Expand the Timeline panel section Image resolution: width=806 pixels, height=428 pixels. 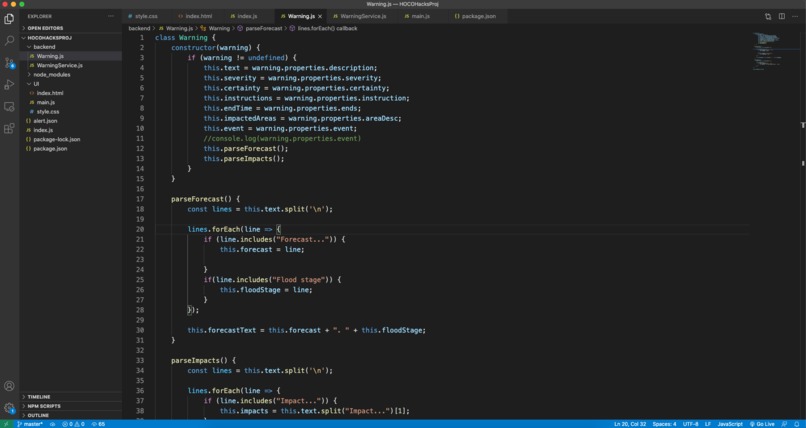pos(39,397)
